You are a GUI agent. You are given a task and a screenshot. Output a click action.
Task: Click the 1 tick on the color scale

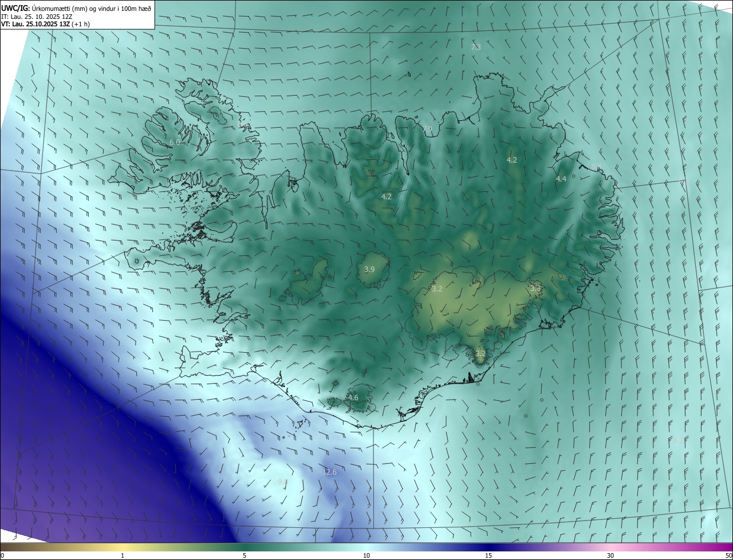click(x=123, y=556)
